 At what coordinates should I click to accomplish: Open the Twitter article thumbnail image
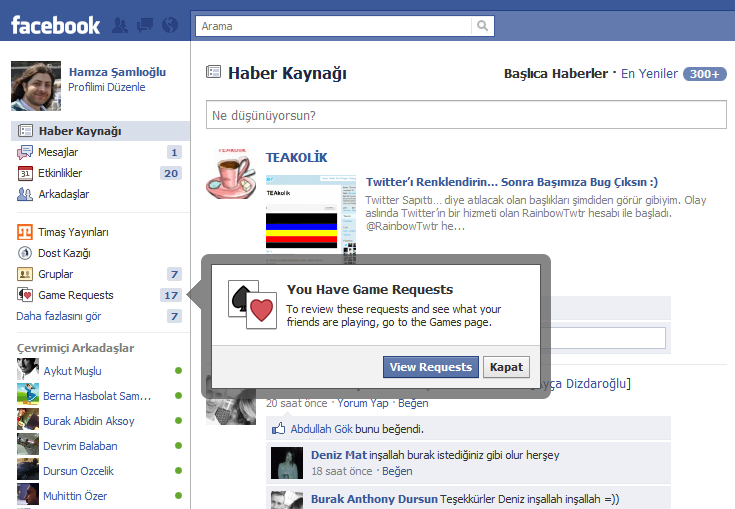tap(311, 220)
